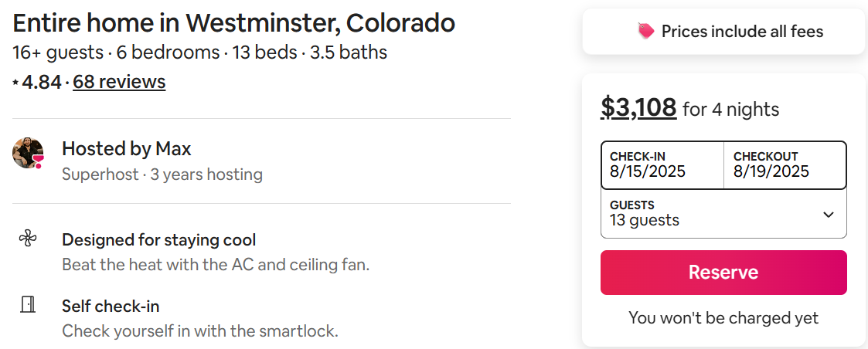This screenshot has height=349, width=868.
Task: Click 'Designed for staying cool' highlight title
Action: tap(158, 239)
